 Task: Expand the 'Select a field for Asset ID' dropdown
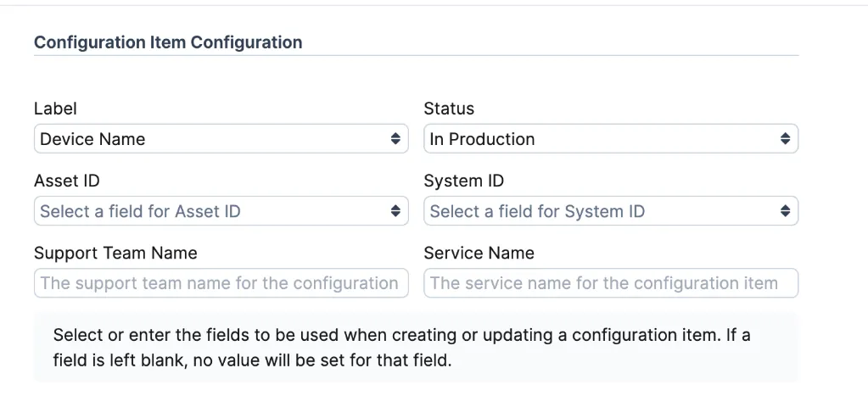click(212, 211)
